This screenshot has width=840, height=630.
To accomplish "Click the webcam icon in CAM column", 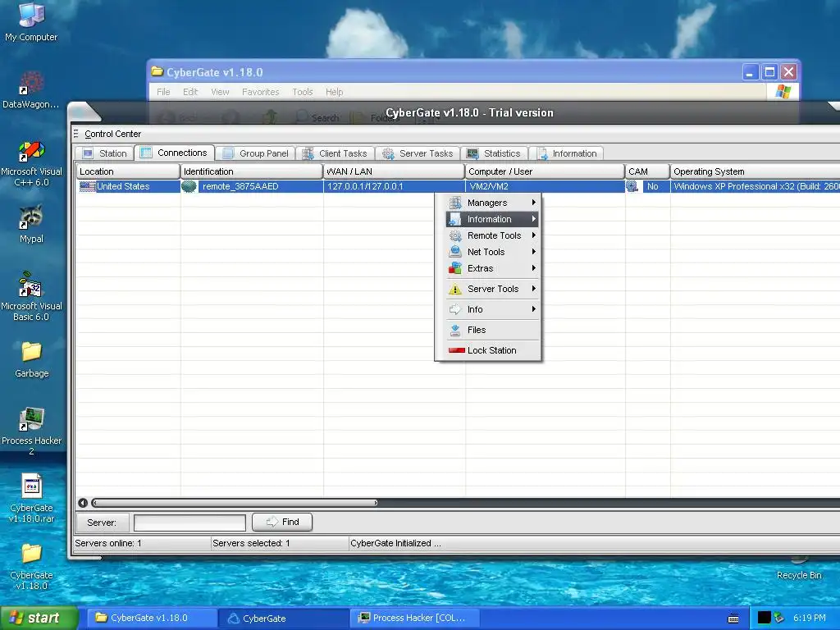I will [x=632, y=186].
